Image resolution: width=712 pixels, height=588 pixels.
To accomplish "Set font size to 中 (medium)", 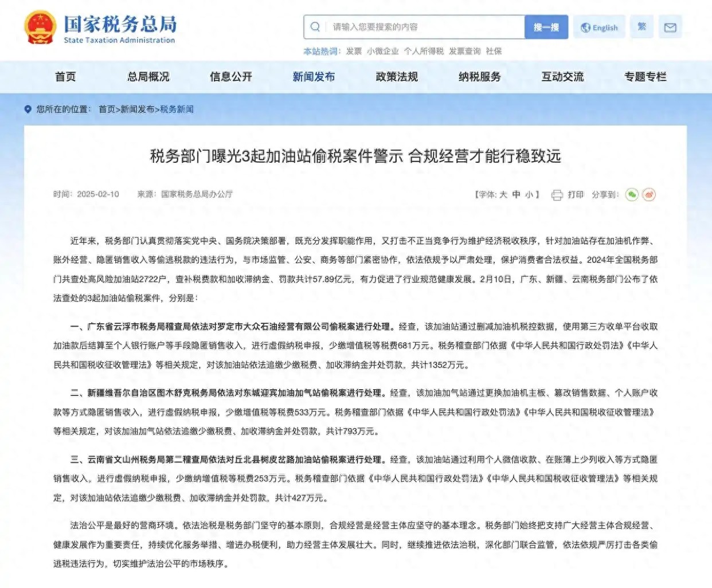I will (x=516, y=195).
